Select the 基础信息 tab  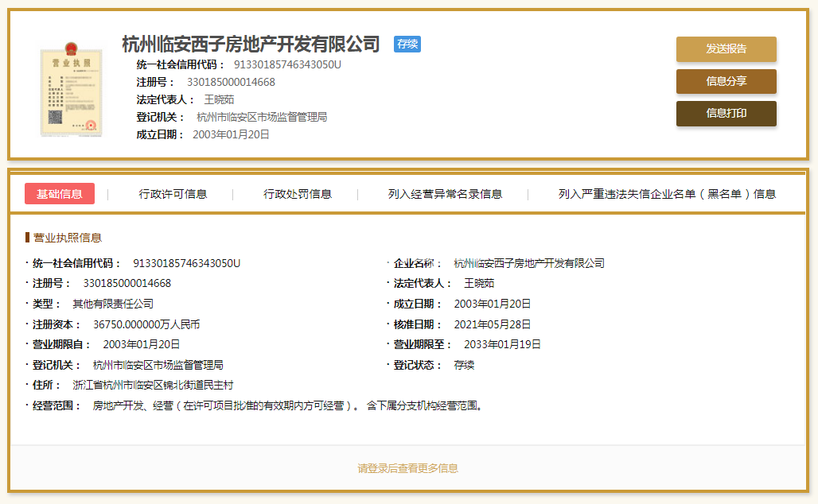(60, 194)
